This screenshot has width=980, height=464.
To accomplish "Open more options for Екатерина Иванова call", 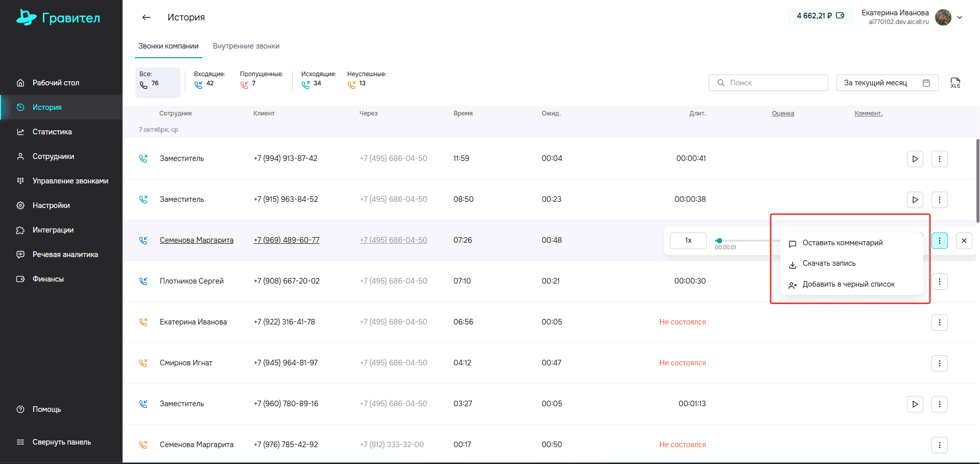I will (x=940, y=322).
